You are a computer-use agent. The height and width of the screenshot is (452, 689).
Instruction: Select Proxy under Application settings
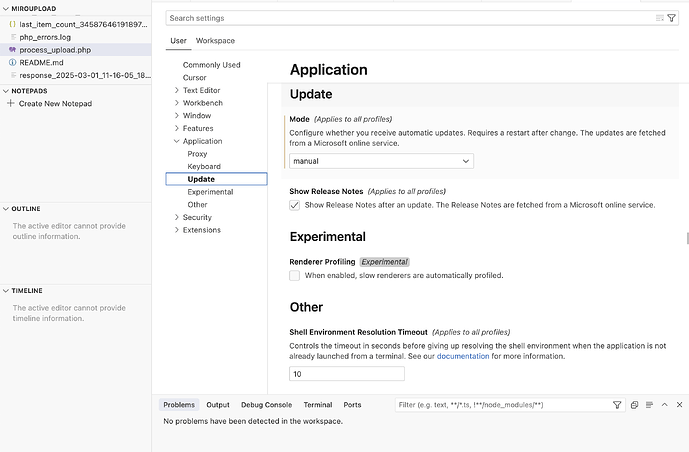[197, 154]
